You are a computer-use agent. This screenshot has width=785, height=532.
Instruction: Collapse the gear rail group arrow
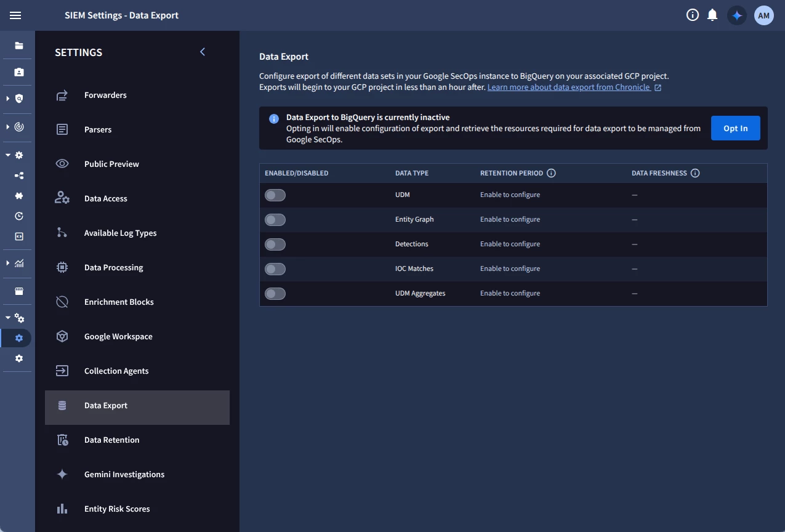click(8, 155)
